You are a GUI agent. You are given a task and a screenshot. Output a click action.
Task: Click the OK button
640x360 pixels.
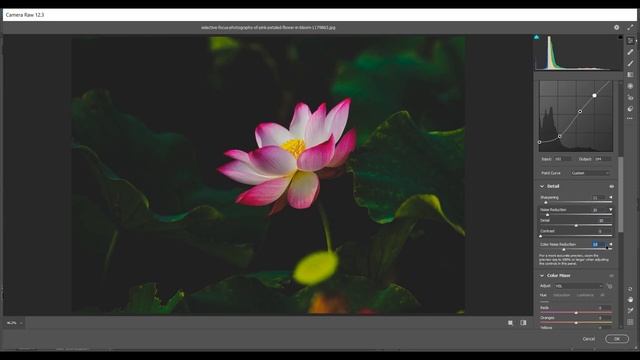[617, 339]
